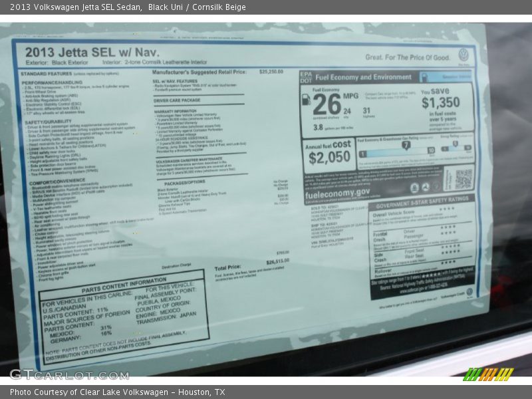Select the Fuel Economy and Environment header

363,77
